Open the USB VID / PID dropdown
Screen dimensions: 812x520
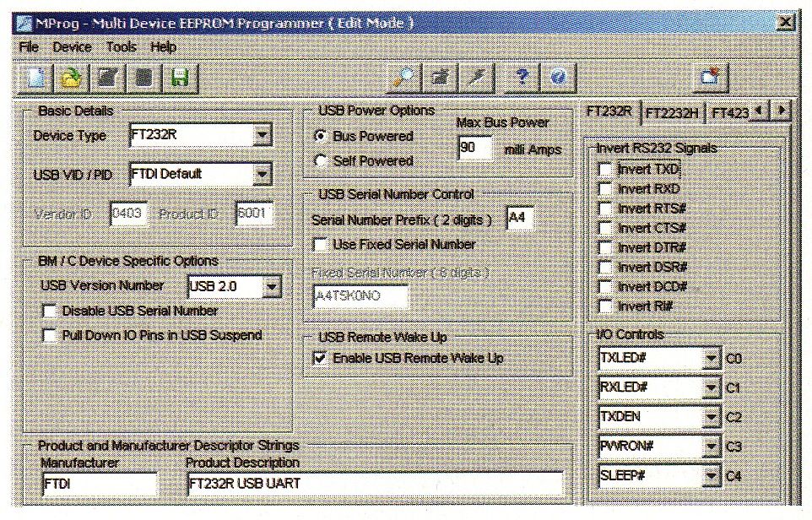[262, 175]
